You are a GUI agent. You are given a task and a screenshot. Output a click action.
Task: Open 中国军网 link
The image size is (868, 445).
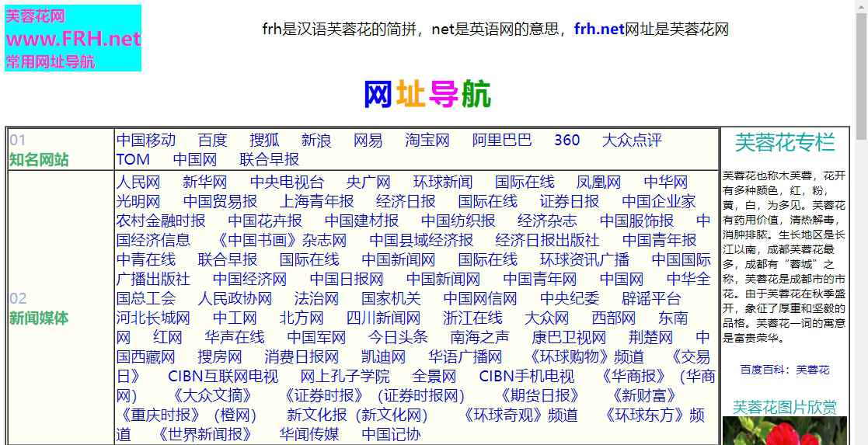click(x=316, y=338)
